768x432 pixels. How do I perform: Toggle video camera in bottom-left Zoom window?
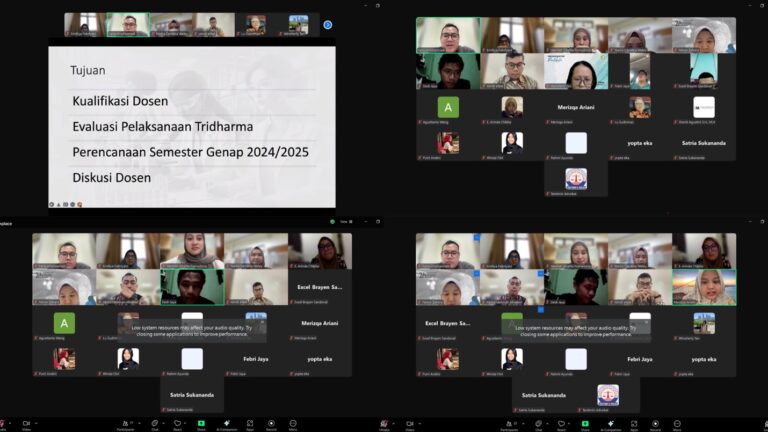(x=26, y=424)
